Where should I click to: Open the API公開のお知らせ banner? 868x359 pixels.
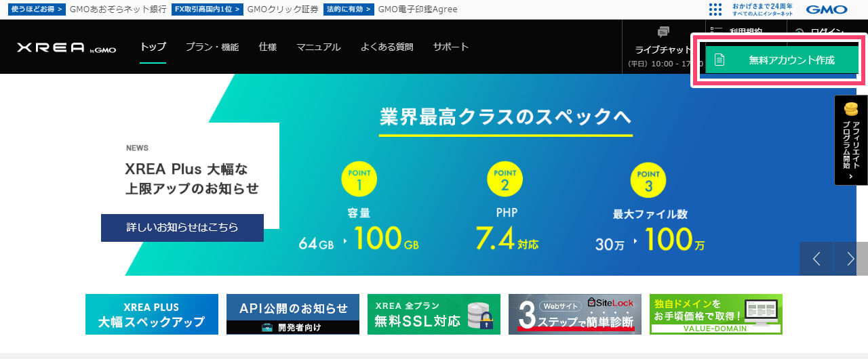tap(293, 314)
